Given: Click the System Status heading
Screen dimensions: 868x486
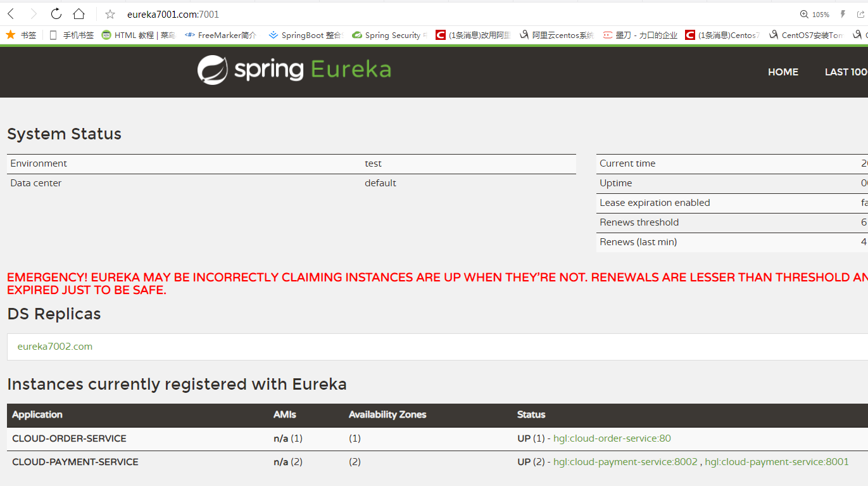Looking at the screenshot, I should point(64,134).
